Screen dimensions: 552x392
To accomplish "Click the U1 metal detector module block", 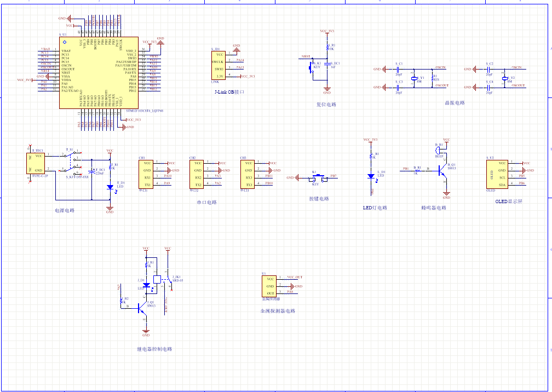I will click(270, 286).
